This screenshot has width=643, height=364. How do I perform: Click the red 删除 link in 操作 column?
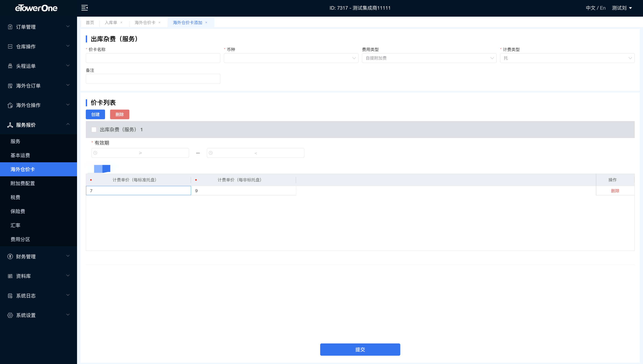[615, 191]
